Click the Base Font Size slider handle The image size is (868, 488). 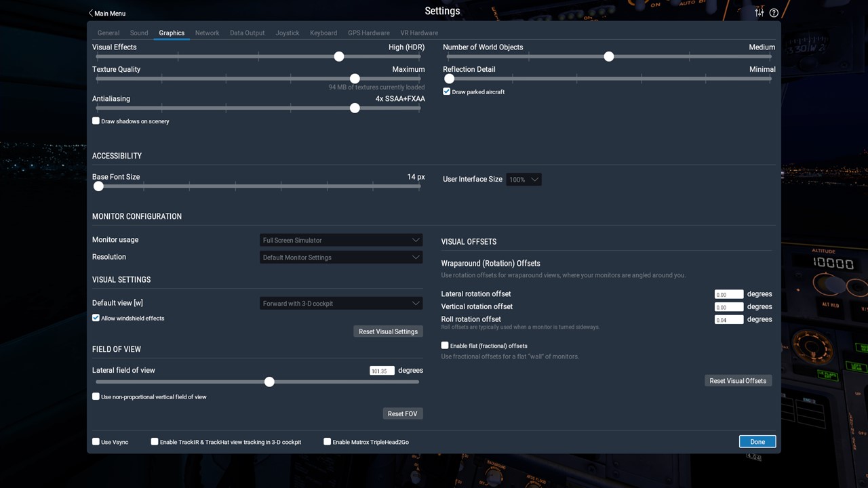pos(98,186)
